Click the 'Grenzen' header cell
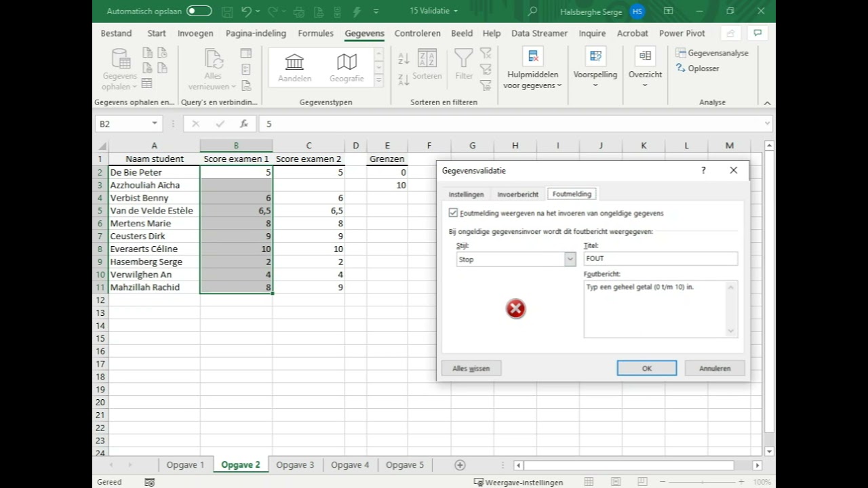868x488 pixels. pos(387,159)
